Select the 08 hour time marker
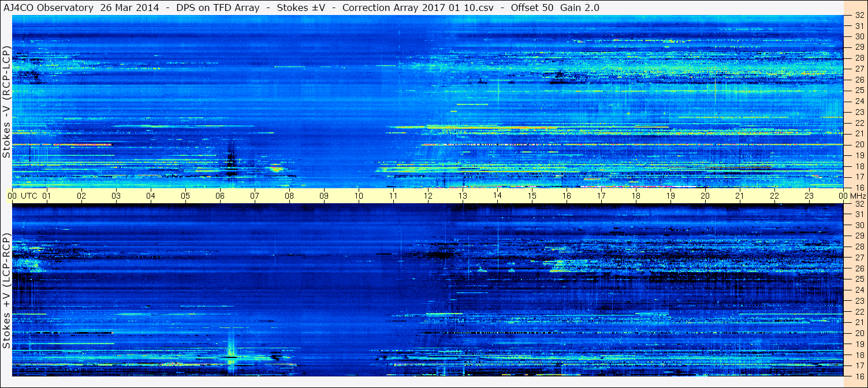868x388 pixels. click(289, 196)
